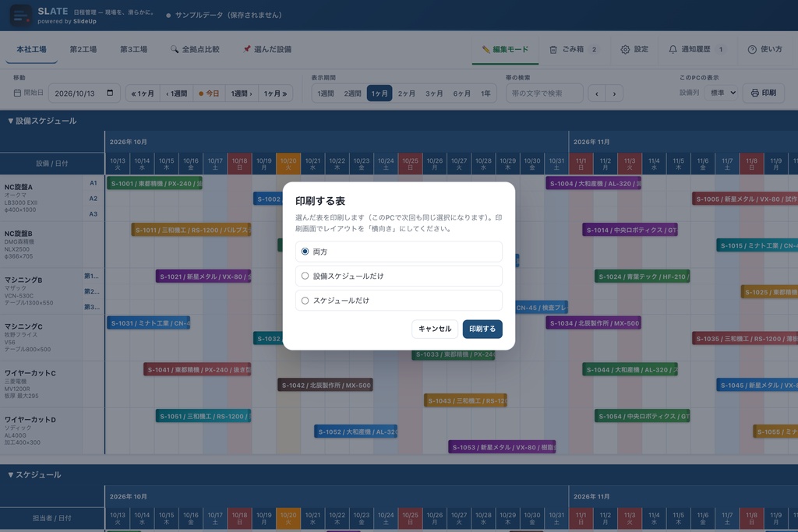Click the pin icon beside 選んだ設備
This screenshot has height=532, width=798.
point(247,49)
